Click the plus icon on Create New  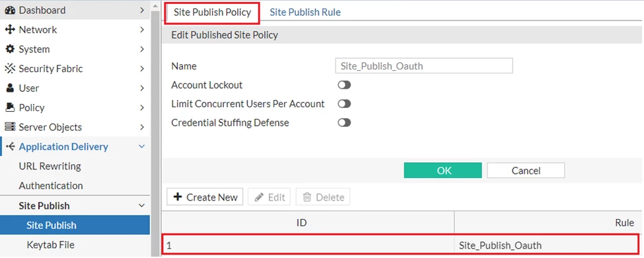coord(178,197)
